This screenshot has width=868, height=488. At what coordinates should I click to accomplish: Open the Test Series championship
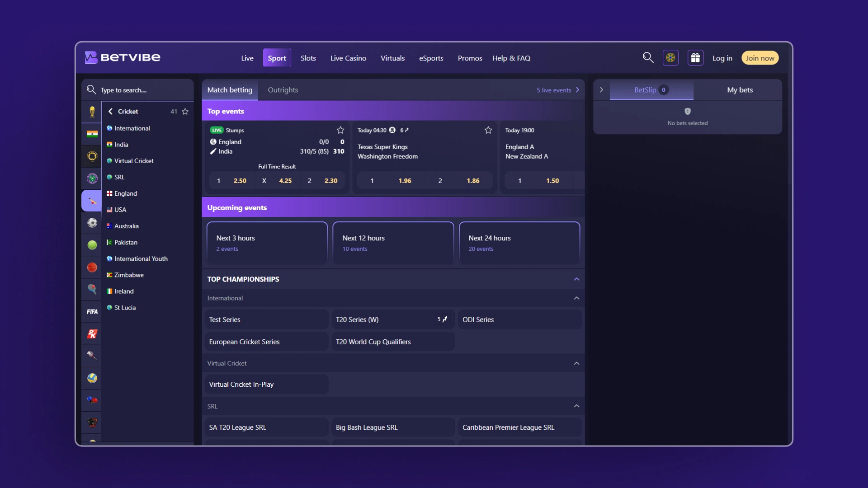click(266, 319)
